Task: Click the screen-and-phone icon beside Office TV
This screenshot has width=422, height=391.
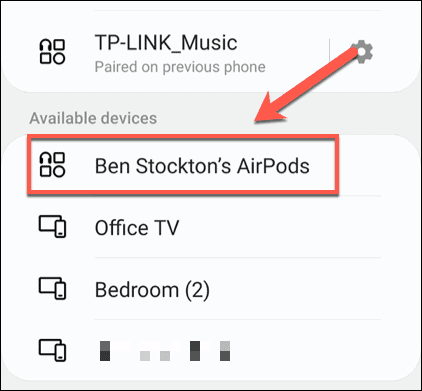Action: [x=52, y=226]
